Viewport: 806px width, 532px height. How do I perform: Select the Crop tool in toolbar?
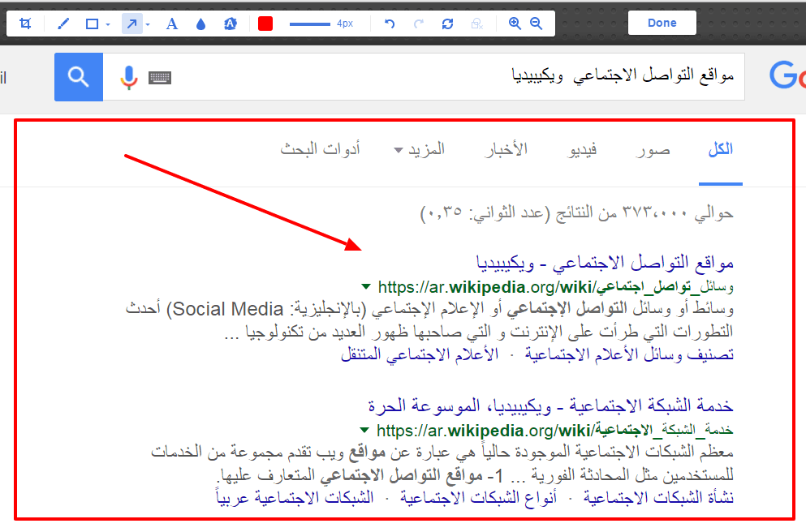pos(24,24)
